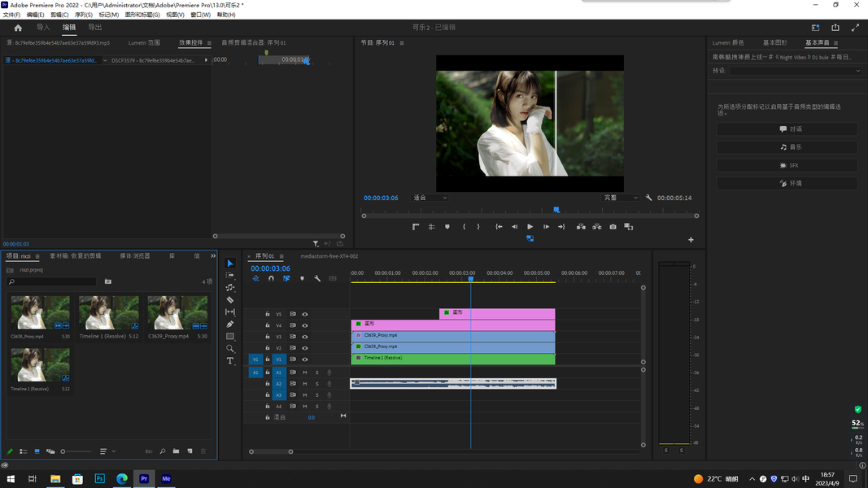The height and width of the screenshot is (488, 868).
Task: Open Media Encoder from the taskbar
Action: click(x=166, y=478)
